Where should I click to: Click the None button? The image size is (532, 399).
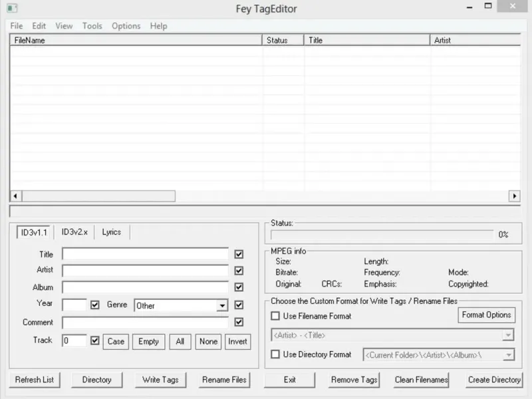[208, 341]
